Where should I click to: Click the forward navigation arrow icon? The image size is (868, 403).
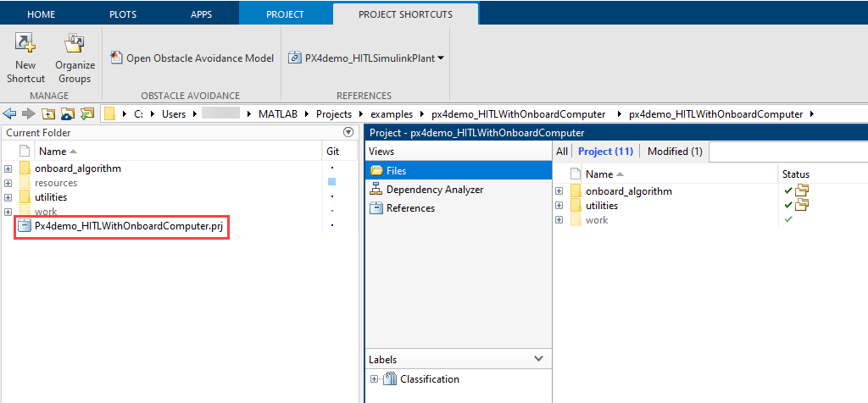29,113
